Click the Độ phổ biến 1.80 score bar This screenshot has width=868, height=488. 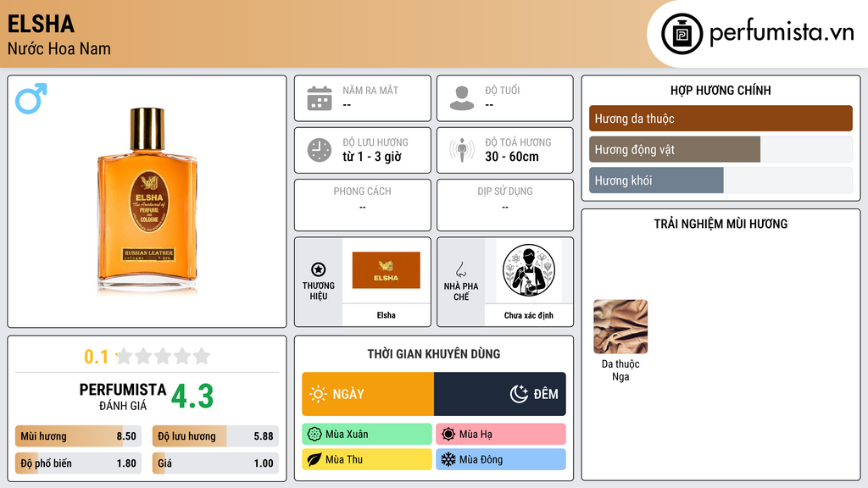tap(78, 463)
